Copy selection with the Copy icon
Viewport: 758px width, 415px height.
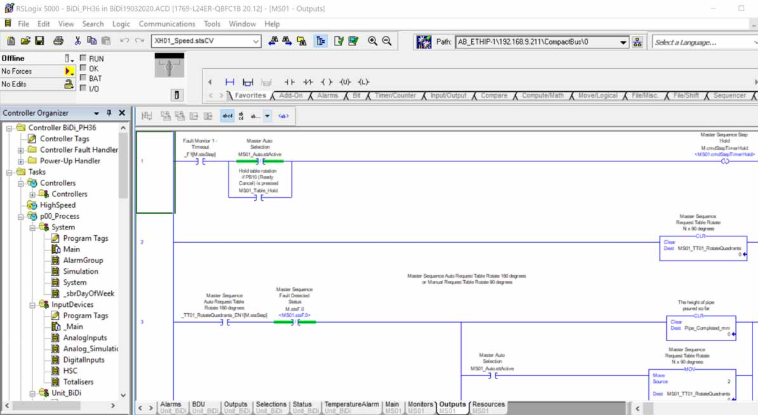point(92,41)
